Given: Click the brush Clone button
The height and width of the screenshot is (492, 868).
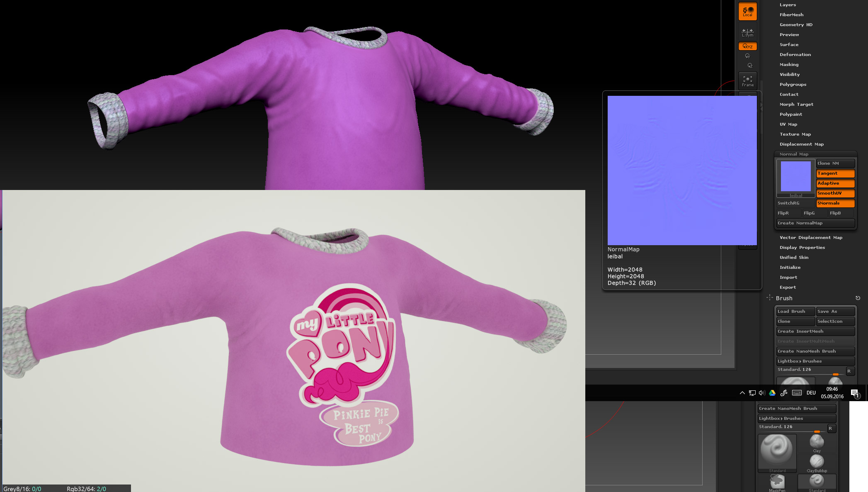Looking at the screenshot, I should (795, 322).
